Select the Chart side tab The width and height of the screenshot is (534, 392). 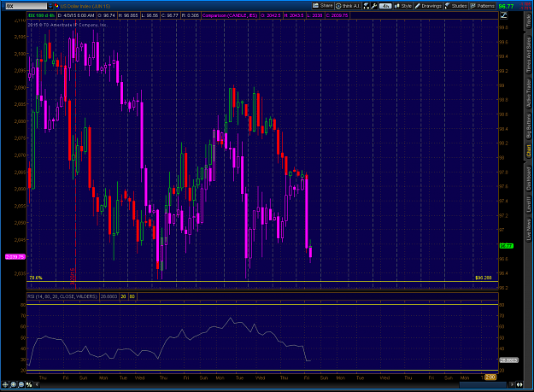[528, 150]
